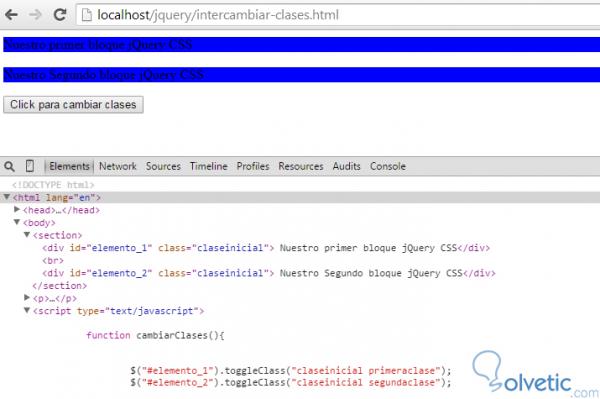The height and width of the screenshot is (399, 600).
Task: Select the head node row
Action: pos(61,210)
